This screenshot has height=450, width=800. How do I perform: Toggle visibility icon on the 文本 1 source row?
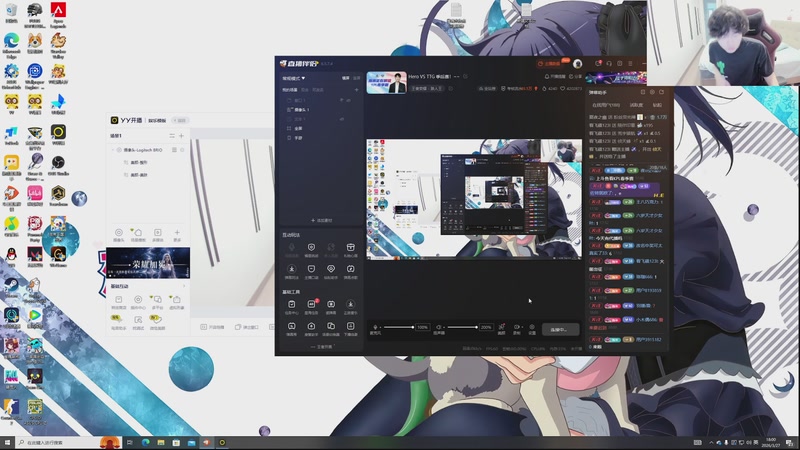click(341, 119)
